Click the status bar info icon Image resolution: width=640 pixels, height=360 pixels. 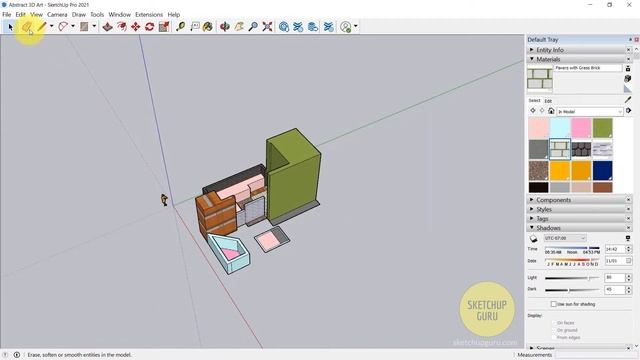click(x=17, y=355)
